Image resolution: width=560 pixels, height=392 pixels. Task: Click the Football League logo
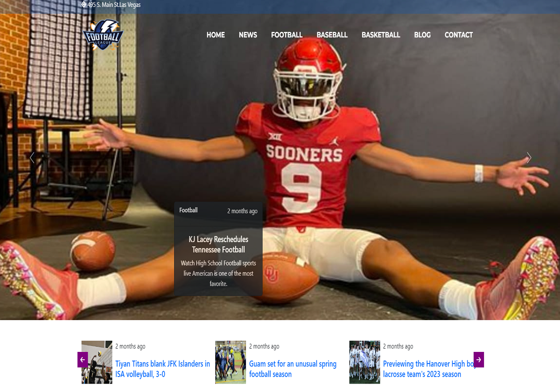[x=103, y=35]
